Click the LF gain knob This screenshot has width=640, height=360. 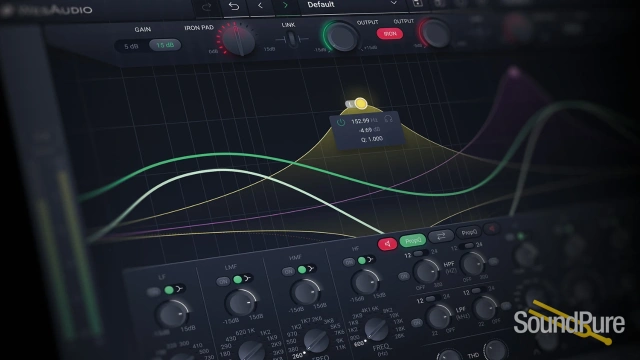[171, 315]
